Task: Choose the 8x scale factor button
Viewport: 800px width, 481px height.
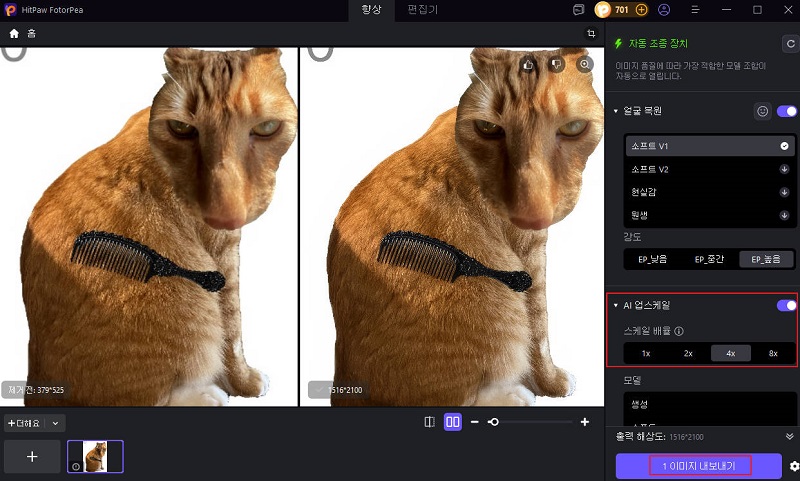Action: [773, 353]
